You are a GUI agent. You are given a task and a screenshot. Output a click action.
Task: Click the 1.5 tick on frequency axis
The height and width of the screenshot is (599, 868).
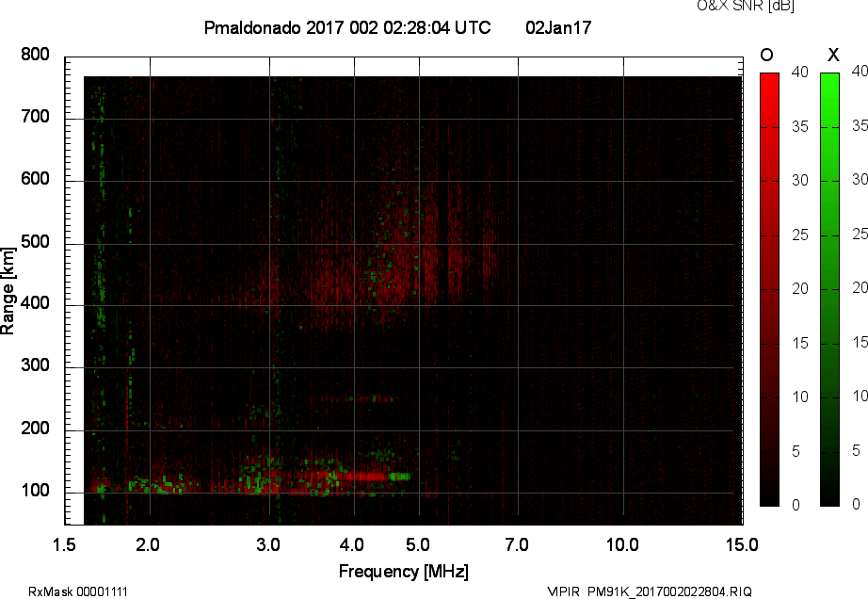click(64, 544)
